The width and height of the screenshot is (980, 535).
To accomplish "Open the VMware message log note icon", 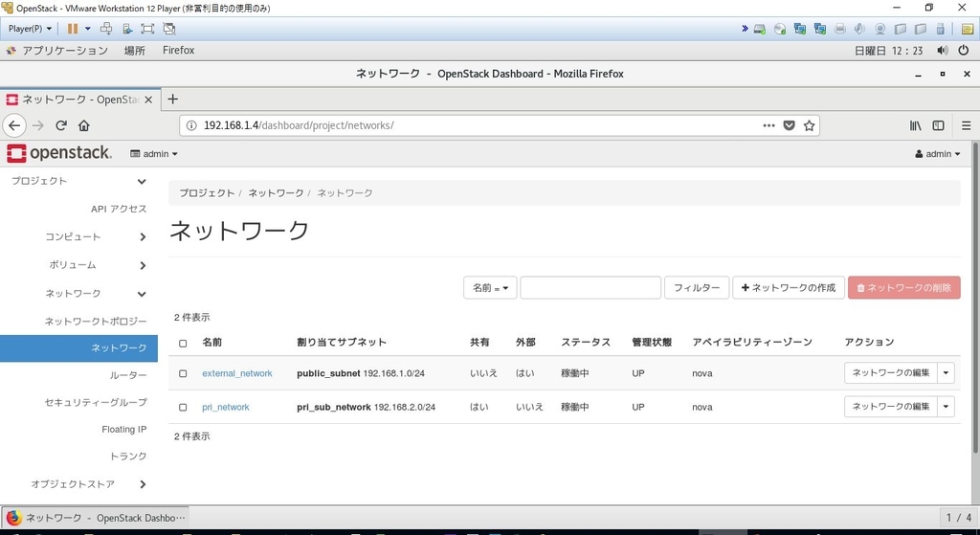I will (x=967, y=29).
